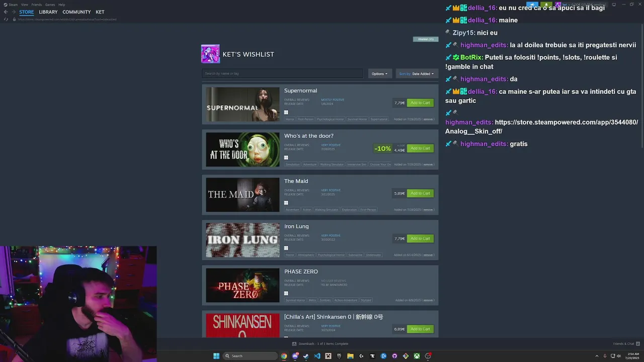
Task: Remove Supernormal from wishlist
Action: pyautogui.click(x=428, y=119)
